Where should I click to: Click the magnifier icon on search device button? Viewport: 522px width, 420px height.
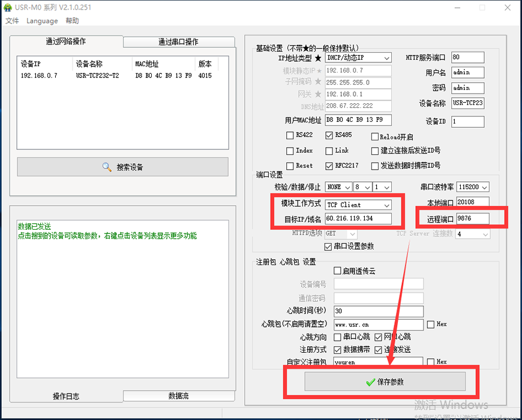(x=107, y=167)
